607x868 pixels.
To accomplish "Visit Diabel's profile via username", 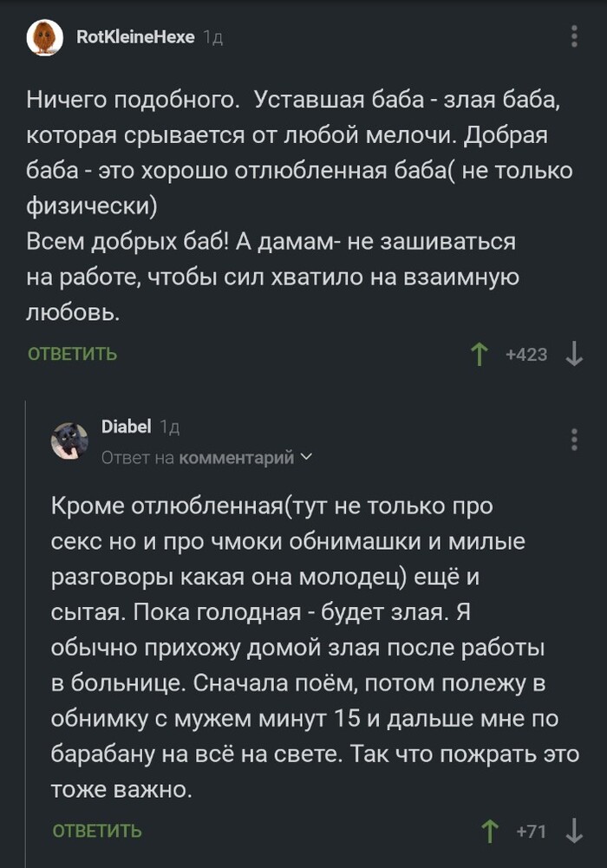I will tap(127, 427).
